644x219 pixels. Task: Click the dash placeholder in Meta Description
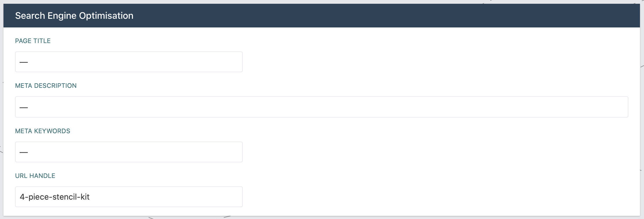(x=24, y=107)
